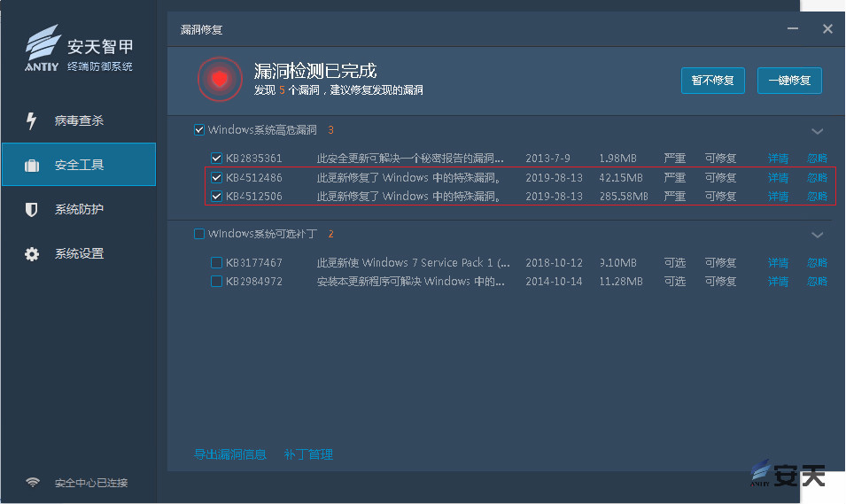
Task: Click 暂不修复 button
Action: (x=713, y=81)
